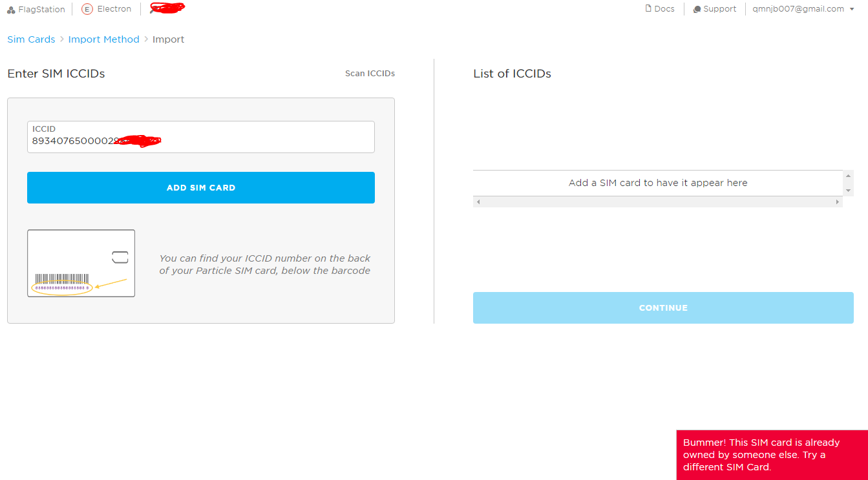Click the ICCID list scroll-down arrow
Image resolution: width=868 pixels, height=480 pixels.
[848, 191]
